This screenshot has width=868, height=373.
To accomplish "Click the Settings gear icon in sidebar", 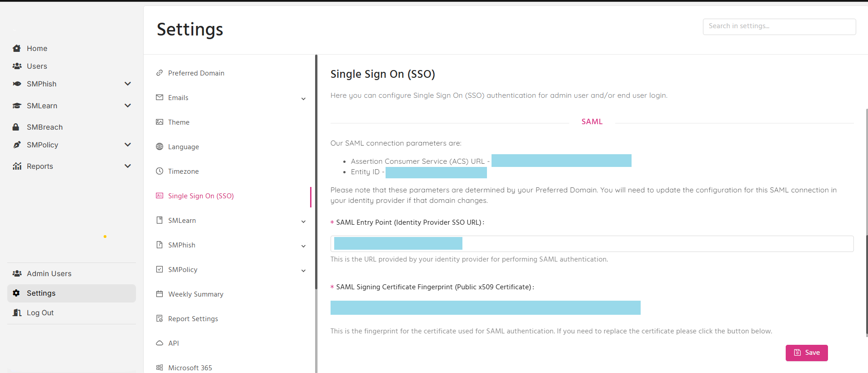I will click(x=16, y=293).
